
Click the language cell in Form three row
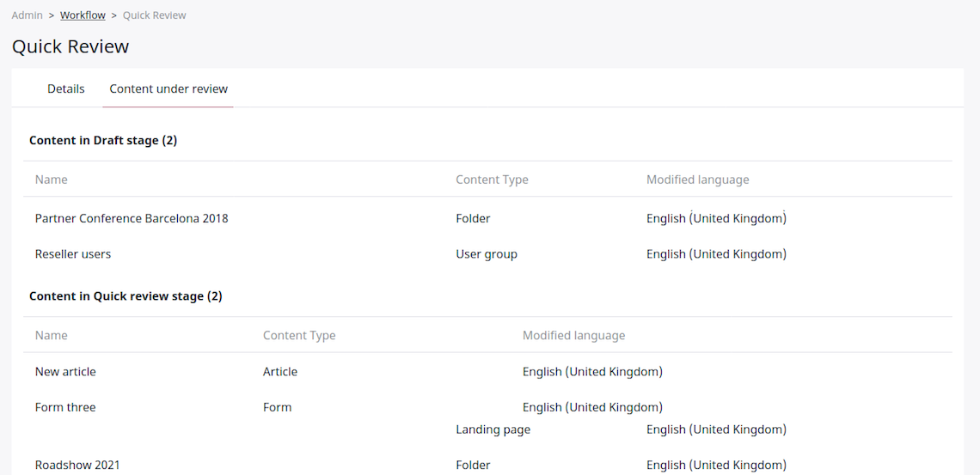point(592,407)
